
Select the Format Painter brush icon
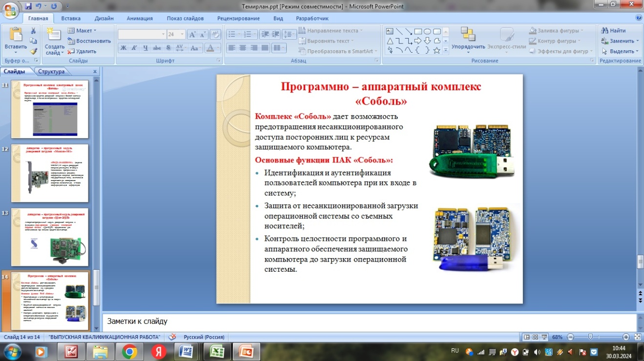(x=33, y=51)
